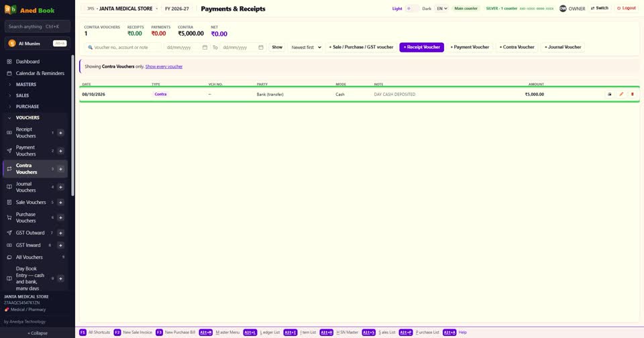
Task: Switch to Dark theme label
Action: (427, 9)
